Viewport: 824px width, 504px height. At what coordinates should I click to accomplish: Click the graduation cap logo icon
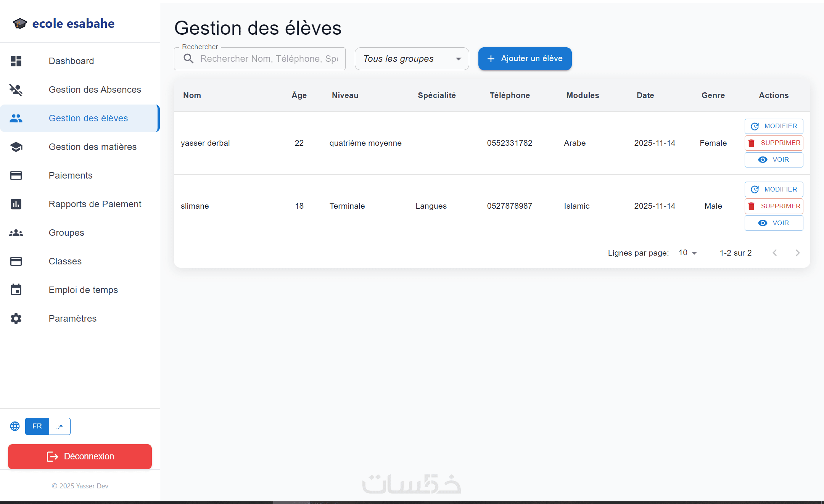pos(20,24)
